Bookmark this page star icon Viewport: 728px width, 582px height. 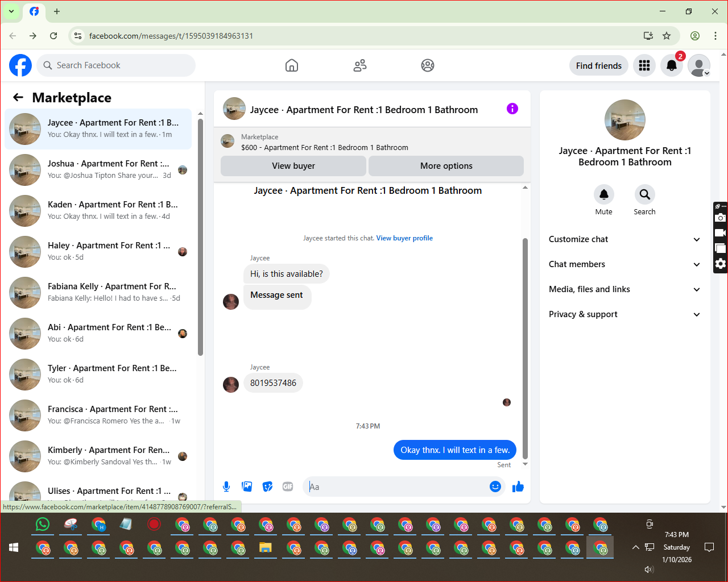pyautogui.click(x=667, y=36)
